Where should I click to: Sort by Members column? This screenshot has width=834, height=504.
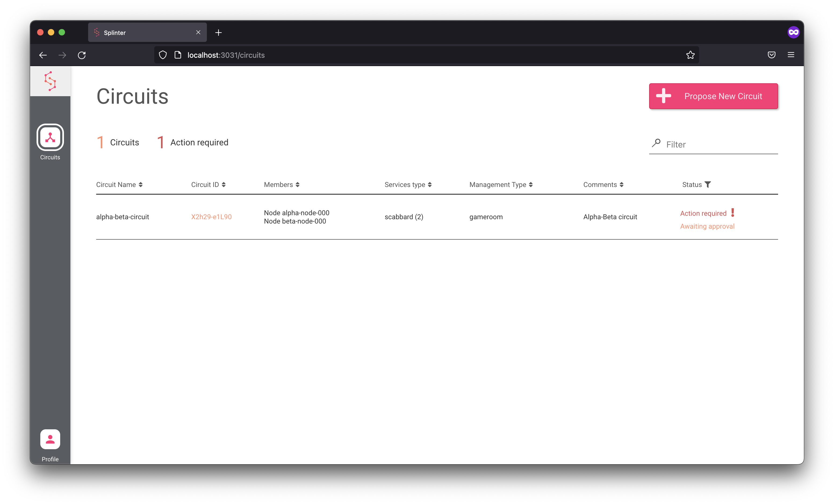click(x=282, y=185)
